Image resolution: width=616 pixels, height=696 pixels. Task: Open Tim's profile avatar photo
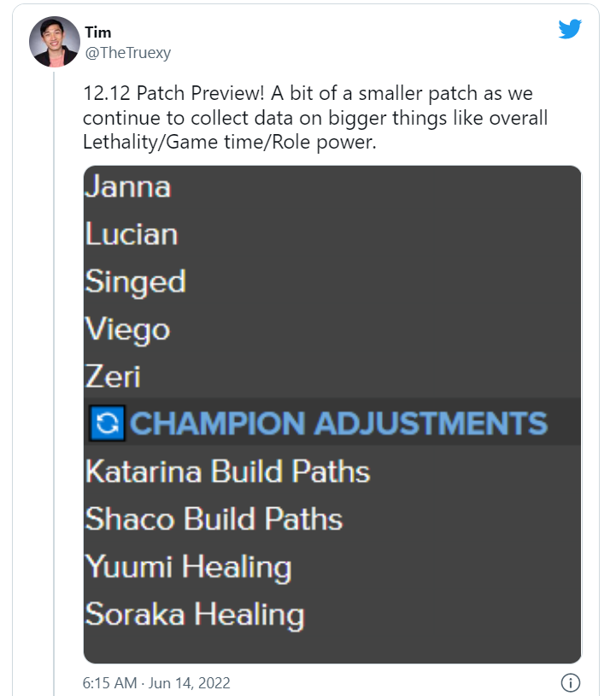[54, 42]
